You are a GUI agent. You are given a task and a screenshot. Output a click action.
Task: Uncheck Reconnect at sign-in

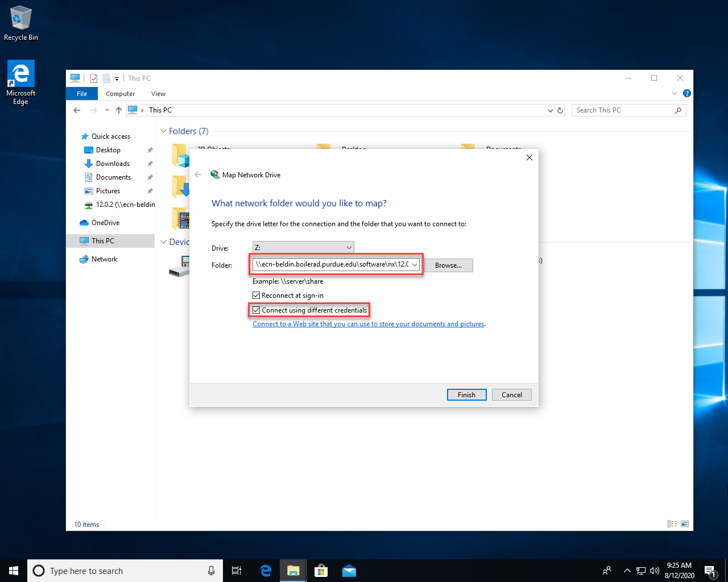click(x=257, y=296)
